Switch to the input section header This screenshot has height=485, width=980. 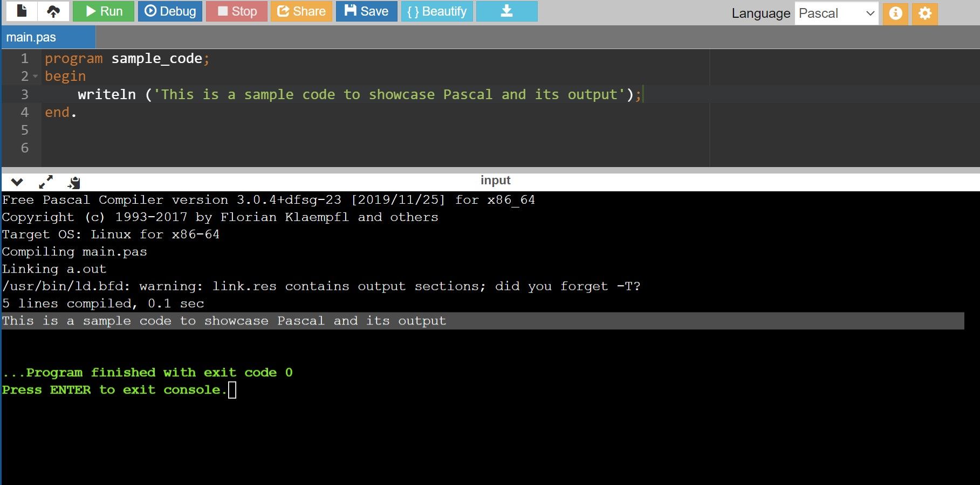pyautogui.click(x=494, y=180)
